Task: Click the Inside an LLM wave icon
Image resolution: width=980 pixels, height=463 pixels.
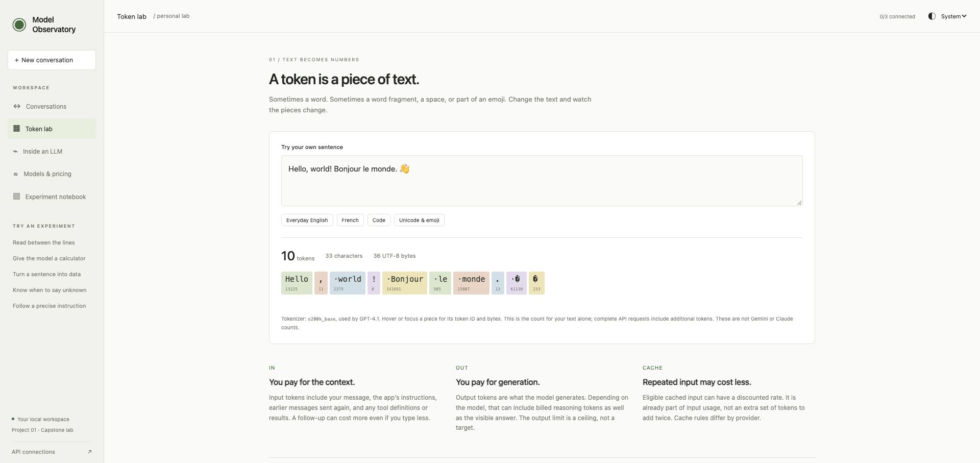Action: (x=15, y=152)
